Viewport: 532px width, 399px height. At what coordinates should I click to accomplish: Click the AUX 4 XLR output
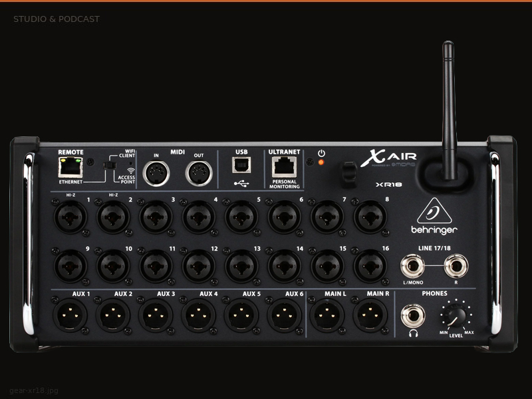point(199,315)
